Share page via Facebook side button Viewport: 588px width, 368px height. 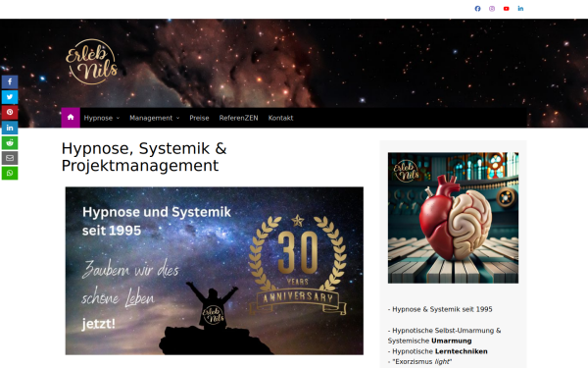[10, 81]
